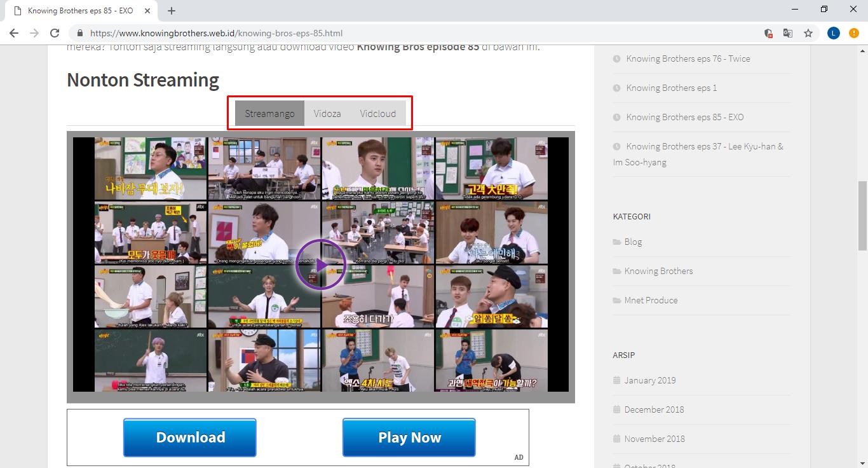
Task: Go back to the previous page
Action: click(14, 33)
